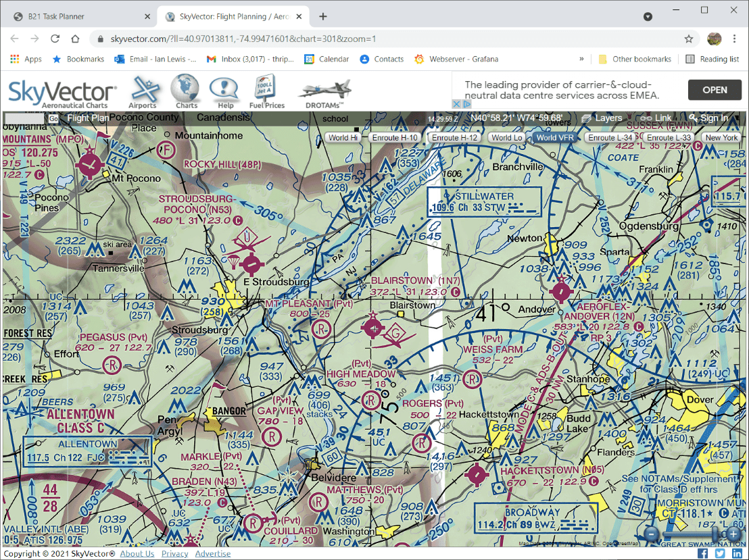Select the World VFR chart
This screenshot has width=749, height=560.
tap(554, 138)
